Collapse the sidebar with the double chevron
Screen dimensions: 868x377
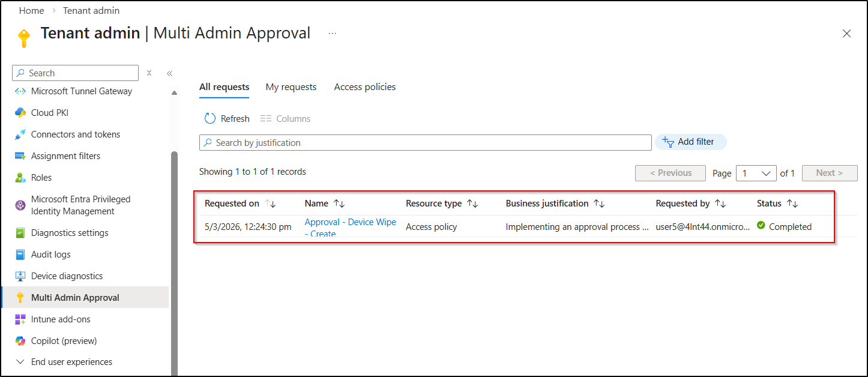tap(169, 73)
